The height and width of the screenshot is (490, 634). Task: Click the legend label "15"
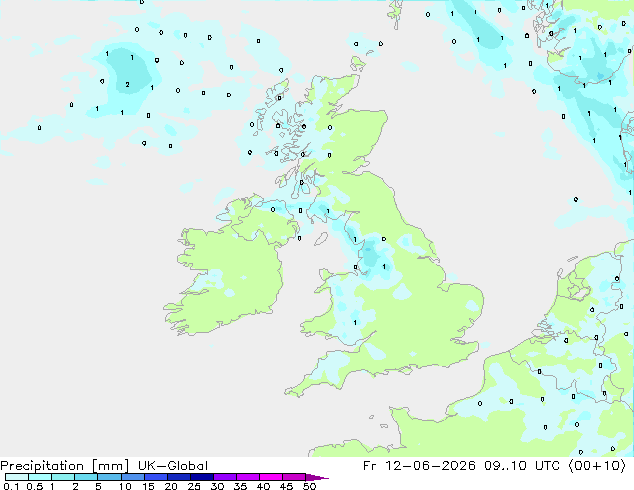pyautogui.click(x=148, y=486)
